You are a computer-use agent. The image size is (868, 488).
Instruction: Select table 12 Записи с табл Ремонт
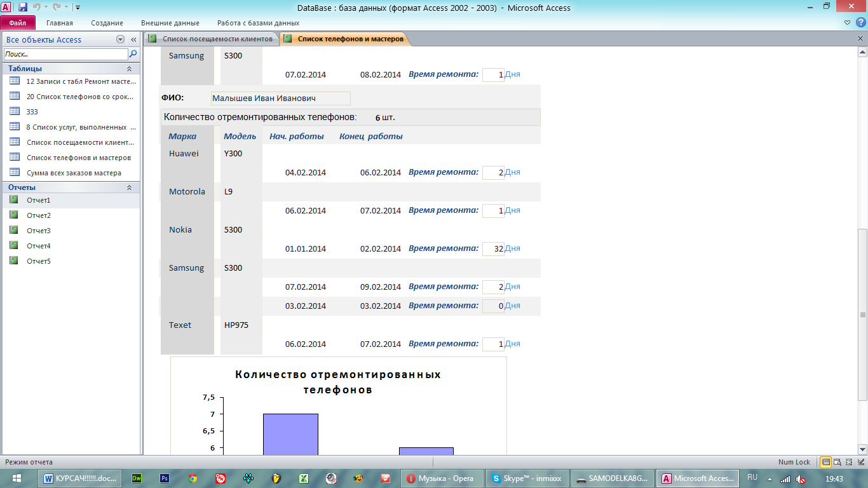pyautogui.click(x=71, y=81)
